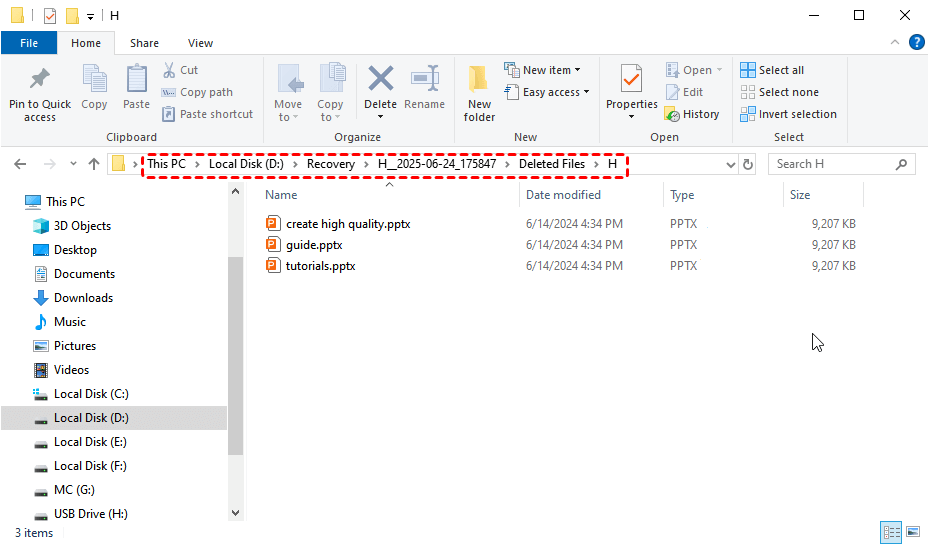The image size is (929, 545).
Task: Click Paste shortcut command
Action: (x=207, y=114)
